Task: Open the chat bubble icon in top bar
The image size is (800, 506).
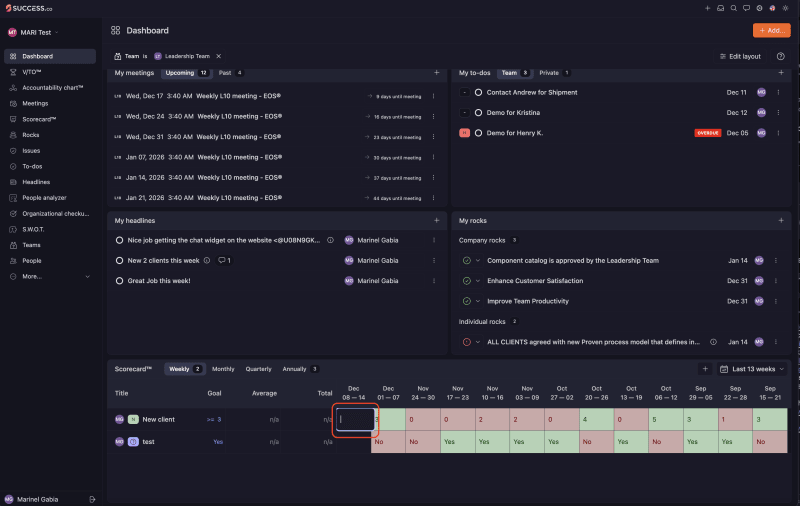Action: tap(746, 8)
